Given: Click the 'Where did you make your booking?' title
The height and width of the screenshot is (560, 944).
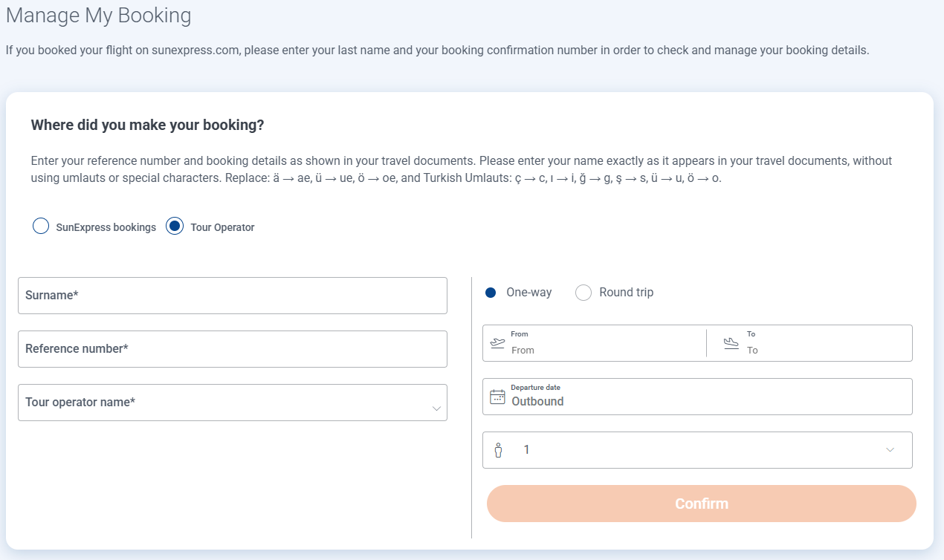Looking at the screenshot, I should [x=147, y=125].
